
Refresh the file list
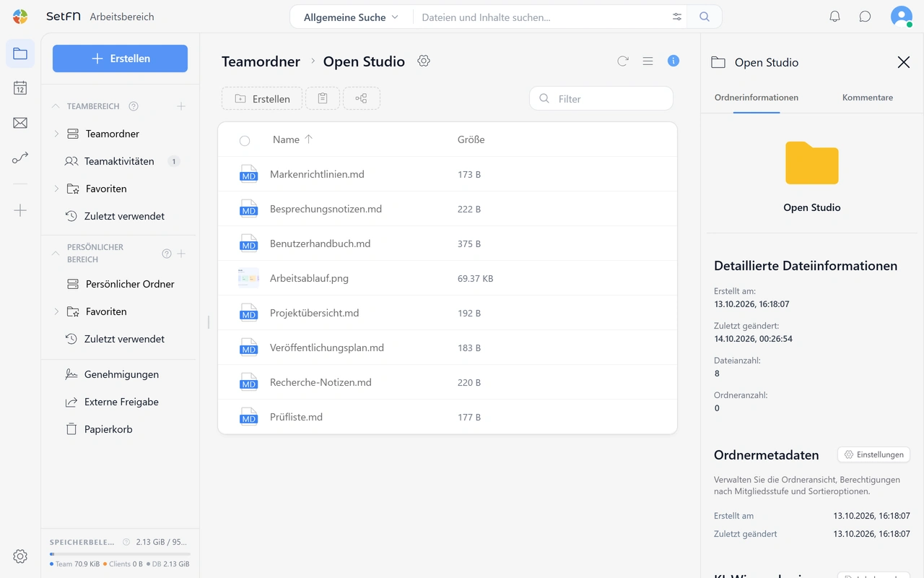623,61
